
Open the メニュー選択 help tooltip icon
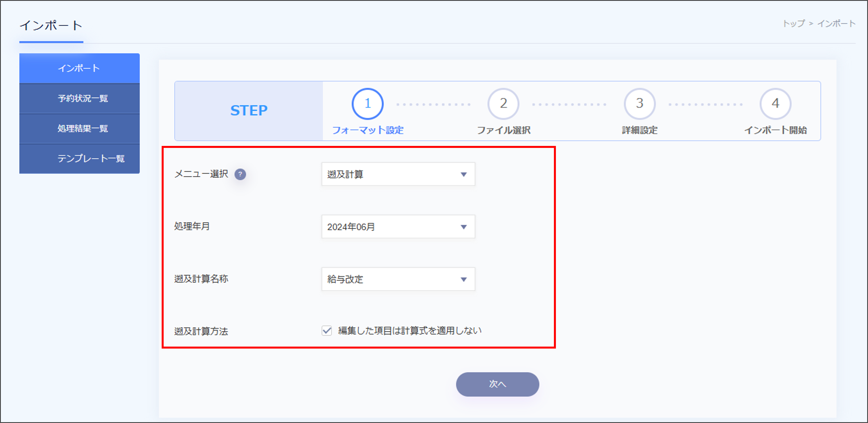240,174
